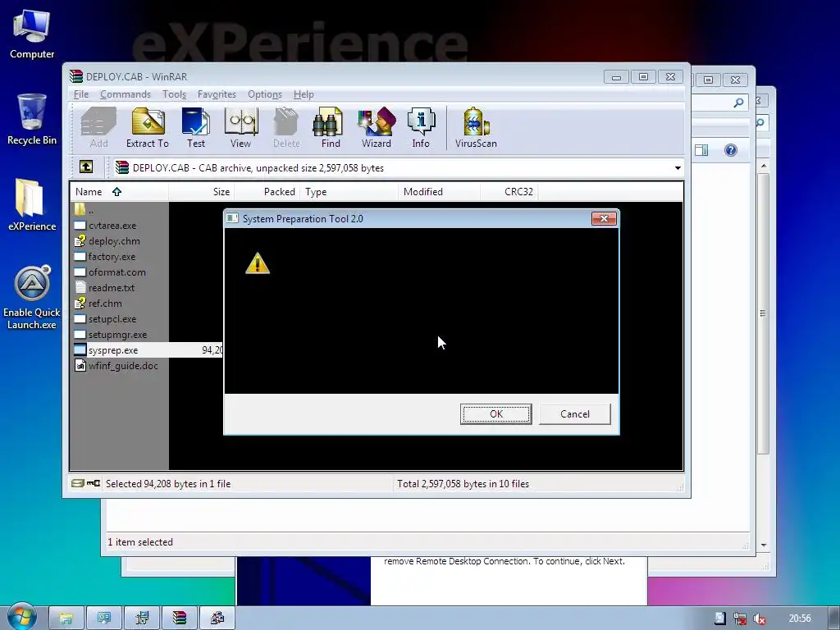Screen dimensions: 840x630
Task: Select cvtarea.exe in file list
Action: [112, 226]
